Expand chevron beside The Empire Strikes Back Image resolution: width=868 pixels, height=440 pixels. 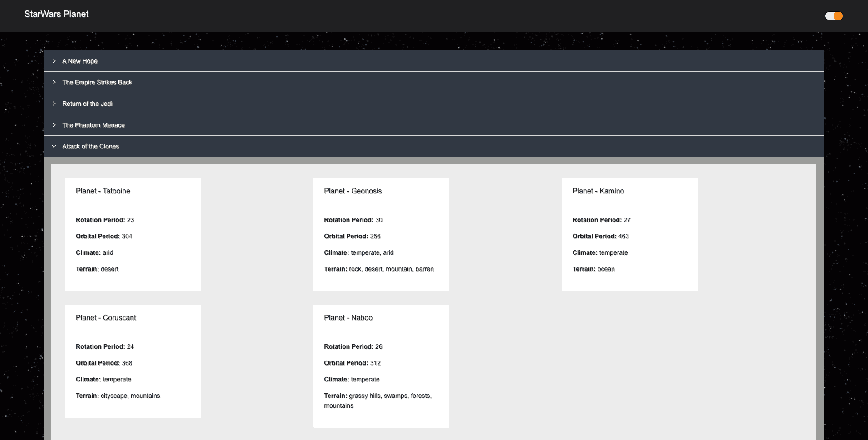click(54, 82)
